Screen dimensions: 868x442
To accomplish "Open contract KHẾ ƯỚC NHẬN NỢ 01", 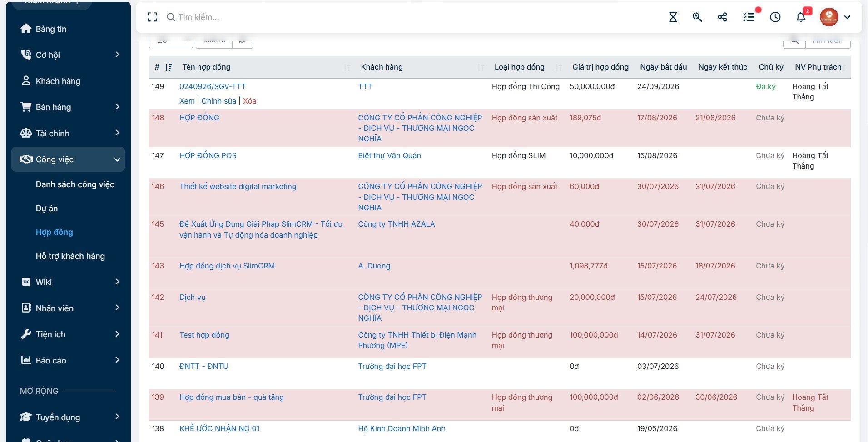I will pos(219,428).
